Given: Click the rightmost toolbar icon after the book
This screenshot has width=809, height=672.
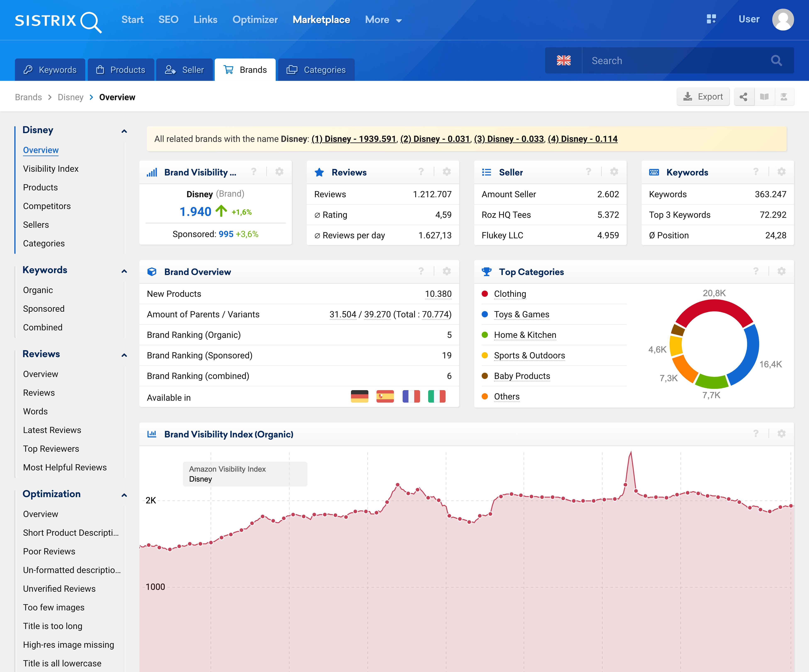Looking at the screenshot, I should tap(784, 97).
